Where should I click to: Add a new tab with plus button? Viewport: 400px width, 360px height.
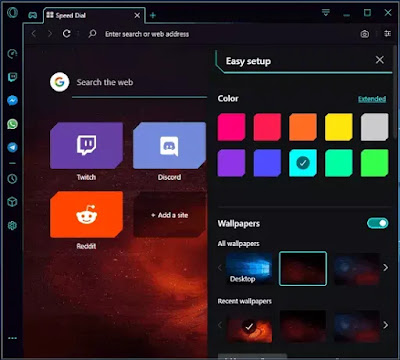click(153, 15)
